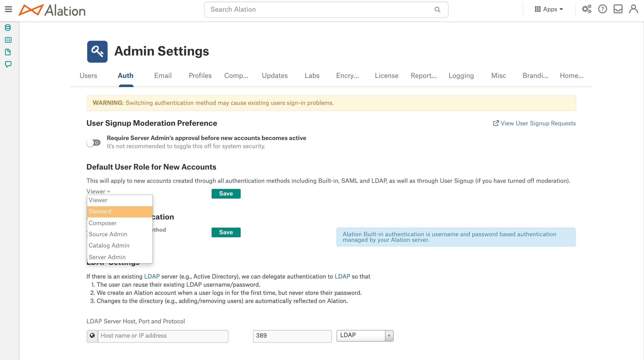The width and height of the screenshot is (644, 360).
Task: Switch to the Email tab
Action: click(x=163, y=76)
